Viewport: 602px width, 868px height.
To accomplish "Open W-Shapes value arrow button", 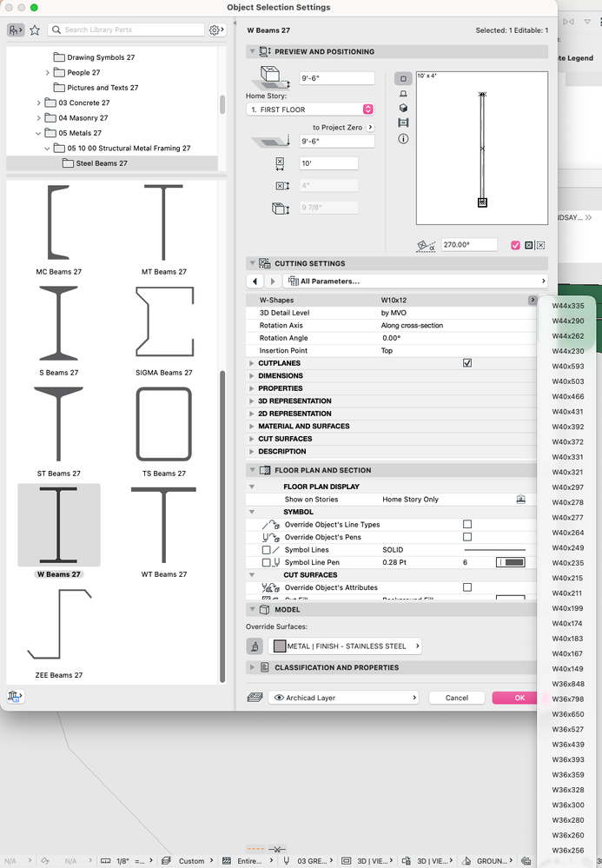I will (x=533, y=300).
